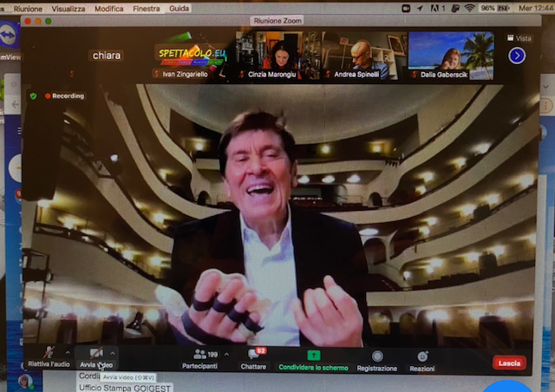Expand audio options arrow next to Riattiva l'audio
This screenshot has height=392, width=555.
(68, 353)
